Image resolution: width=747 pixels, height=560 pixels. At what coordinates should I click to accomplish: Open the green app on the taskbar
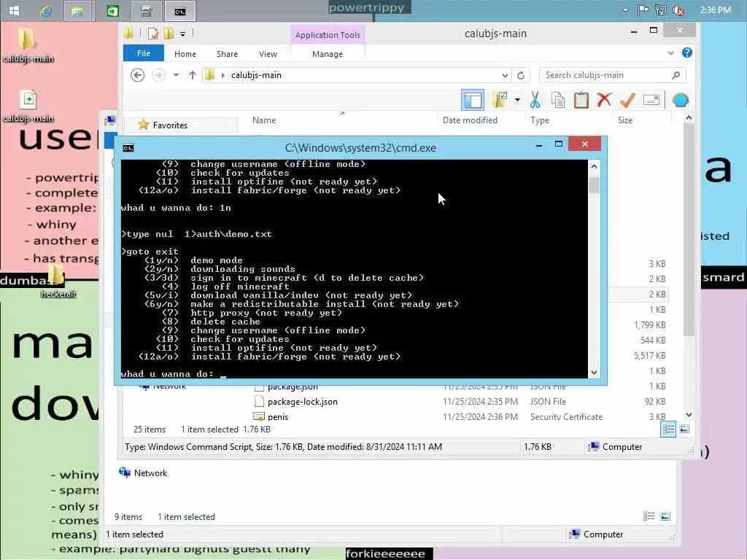coord(112,10)
